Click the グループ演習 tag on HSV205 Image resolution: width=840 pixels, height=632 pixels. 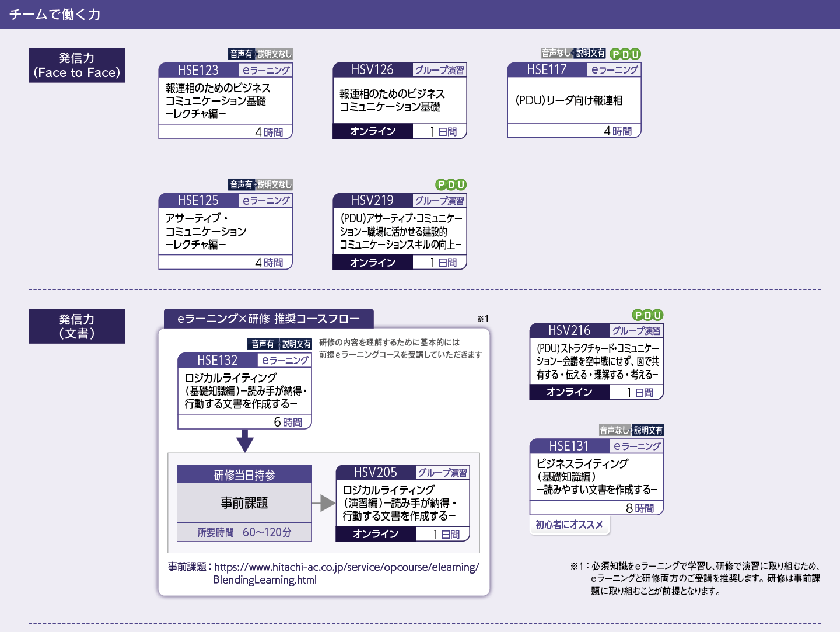442,473
